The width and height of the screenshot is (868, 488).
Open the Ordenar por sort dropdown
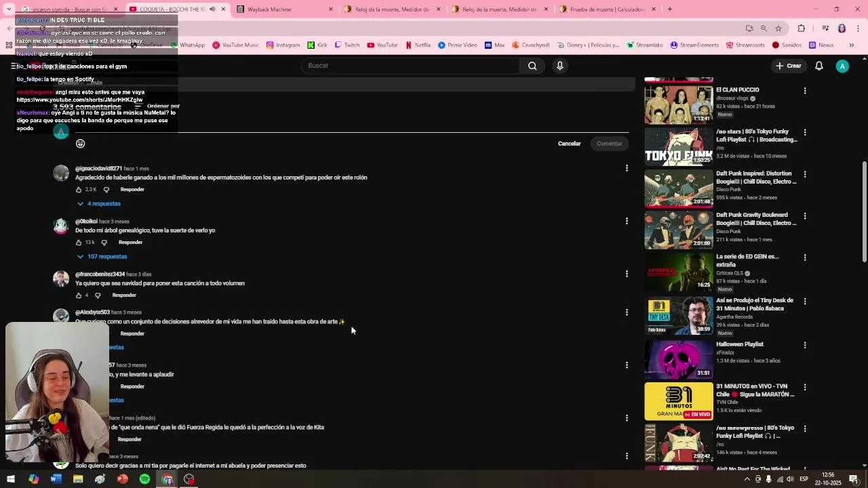[x=157, y=106]
